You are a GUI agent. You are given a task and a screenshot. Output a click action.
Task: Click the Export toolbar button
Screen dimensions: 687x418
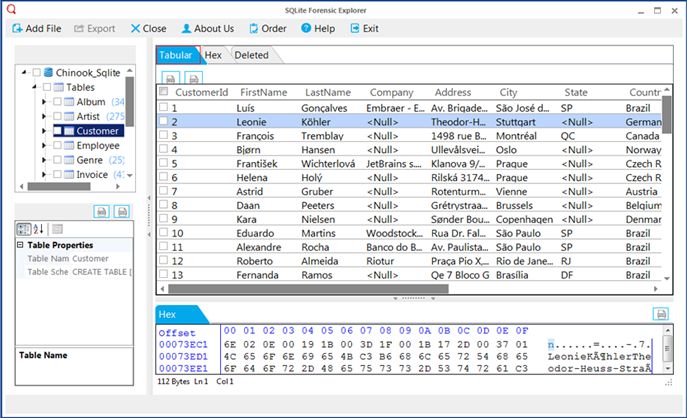coord(95,28)
